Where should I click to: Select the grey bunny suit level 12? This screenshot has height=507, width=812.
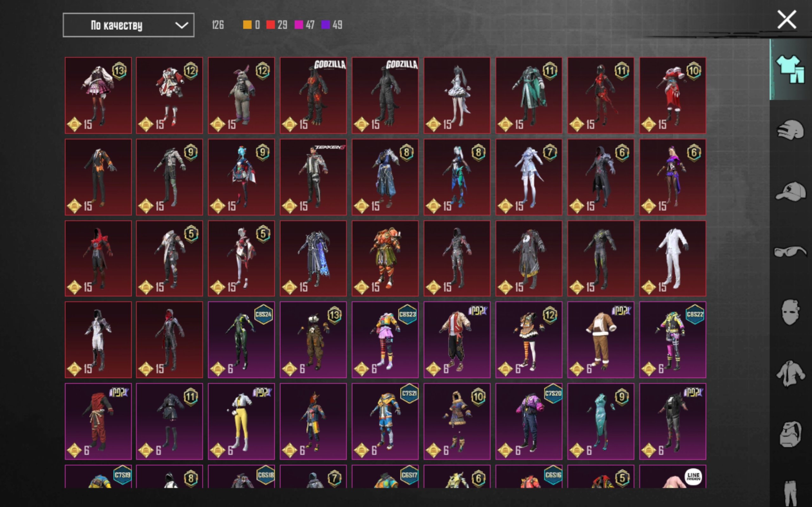click(241, 95)
